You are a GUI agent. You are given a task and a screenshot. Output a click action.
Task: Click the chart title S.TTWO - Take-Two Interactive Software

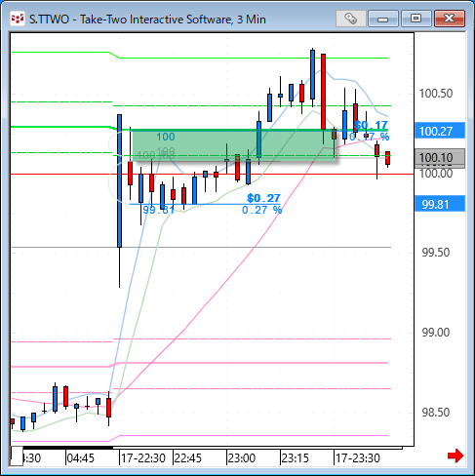pos(147,20)
